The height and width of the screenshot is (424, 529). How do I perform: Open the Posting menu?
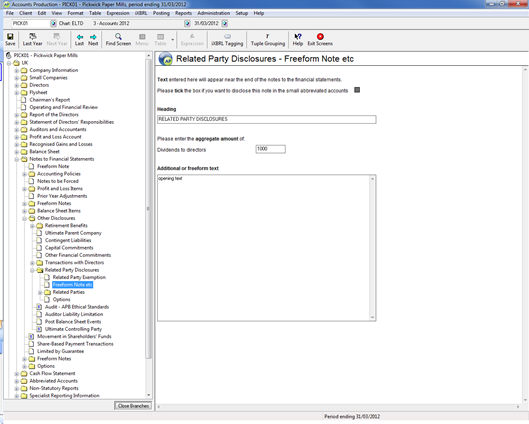coord(161,13)
